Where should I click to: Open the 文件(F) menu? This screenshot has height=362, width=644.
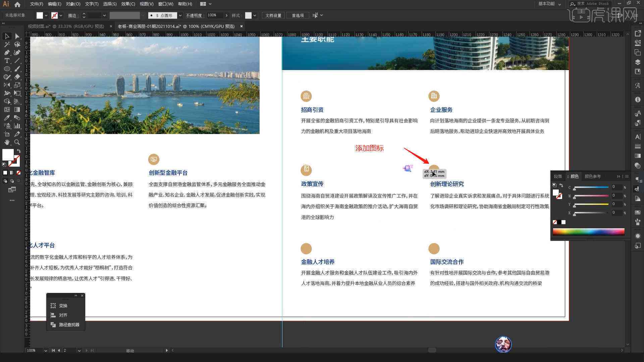point(37,4)
